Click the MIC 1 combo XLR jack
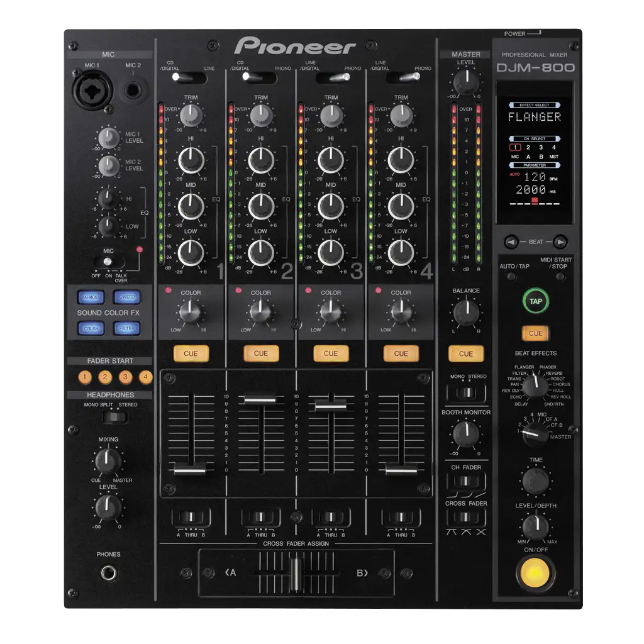This screenshot has height=644, width=644. pos(92,89)
